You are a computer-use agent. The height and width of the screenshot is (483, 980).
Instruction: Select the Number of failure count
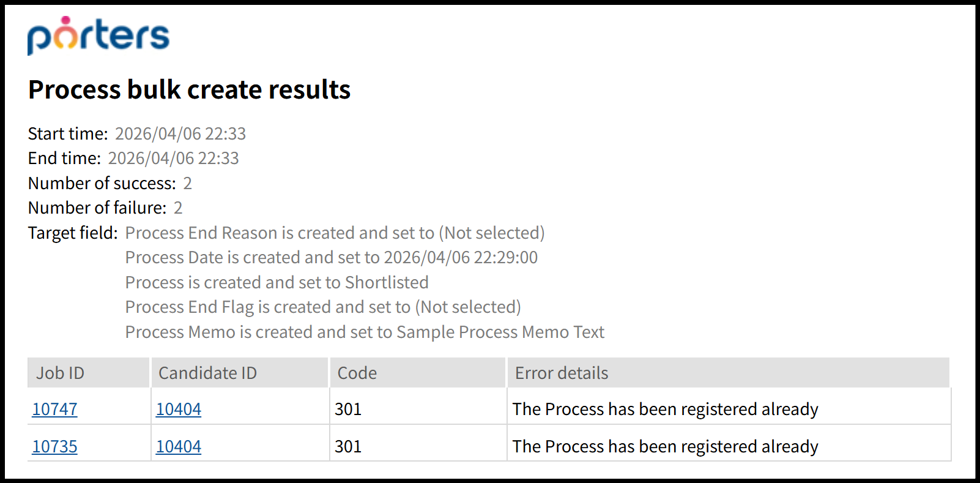click(178, 208)
